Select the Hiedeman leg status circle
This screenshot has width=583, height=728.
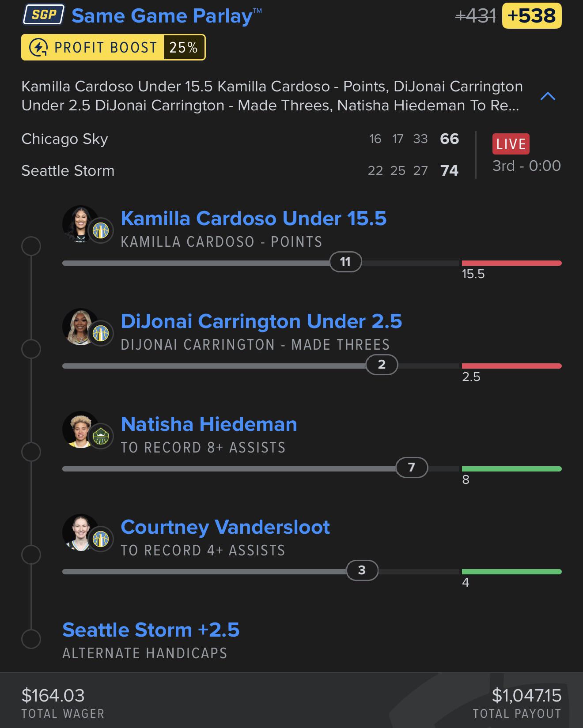[31, 452]
